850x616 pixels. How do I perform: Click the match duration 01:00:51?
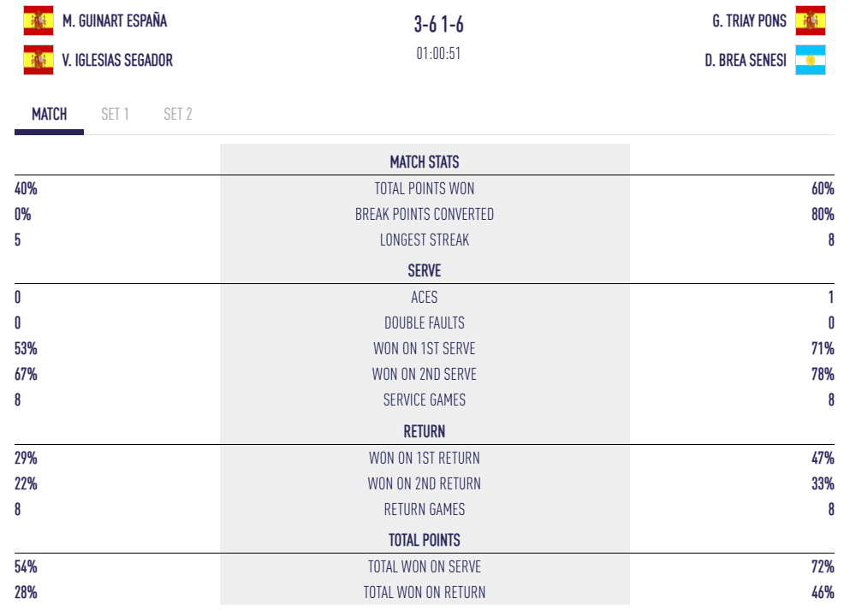point(439,53)
